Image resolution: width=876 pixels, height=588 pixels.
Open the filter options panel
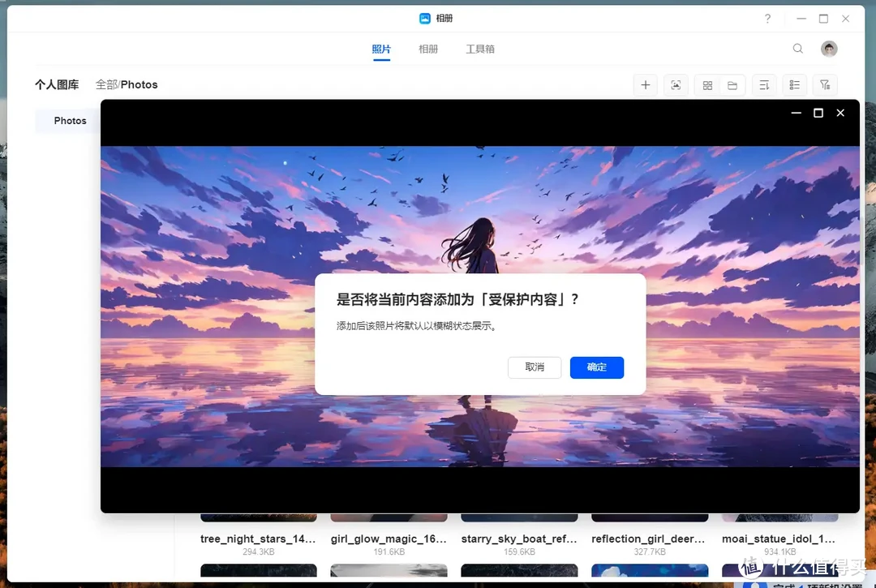click(825, 84)
